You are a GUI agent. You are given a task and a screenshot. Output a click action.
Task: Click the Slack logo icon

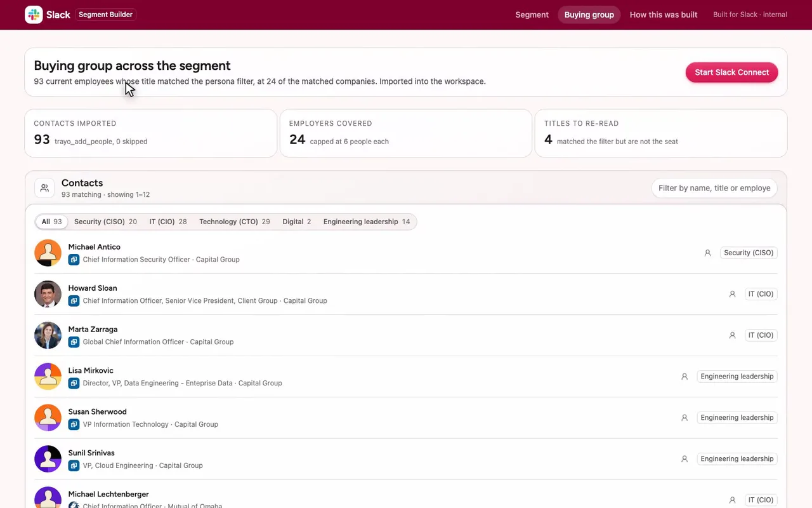pos(34,15)
